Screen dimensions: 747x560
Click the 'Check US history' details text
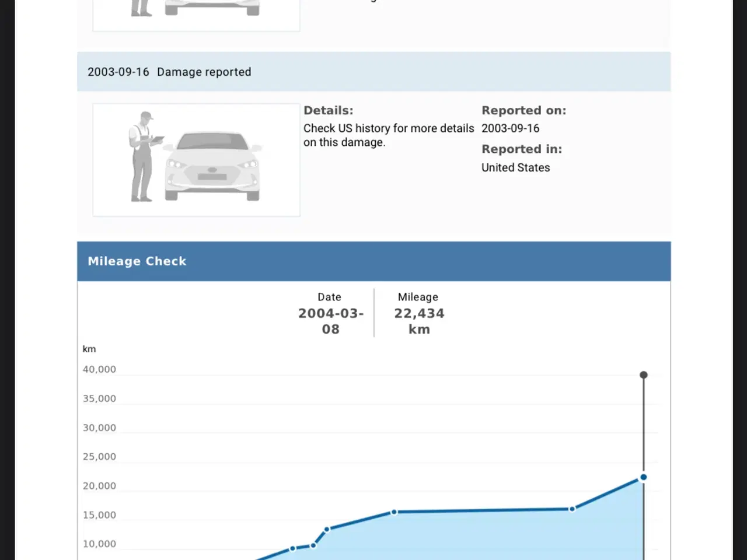tap(388, 135)
